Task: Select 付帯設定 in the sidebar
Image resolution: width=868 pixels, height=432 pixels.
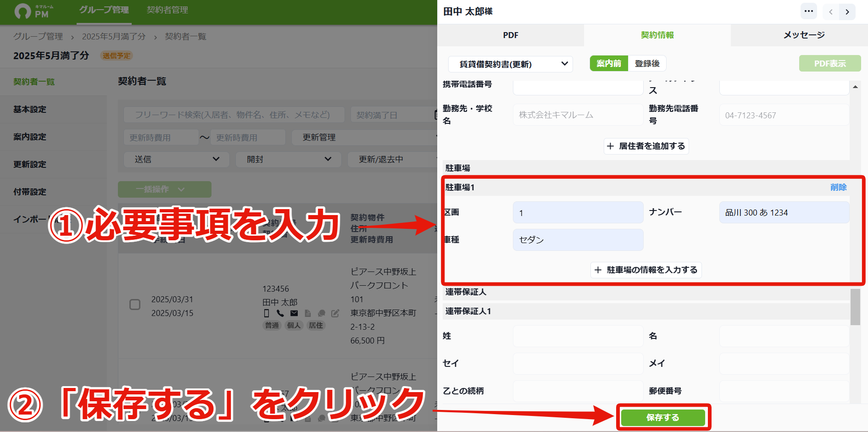Action: [x=53, y=192]
